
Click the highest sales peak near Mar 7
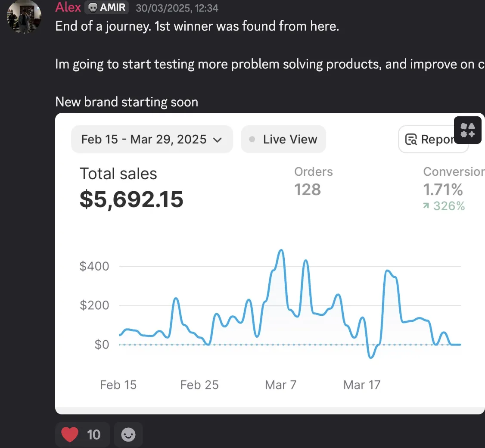[x=281, y=250]
